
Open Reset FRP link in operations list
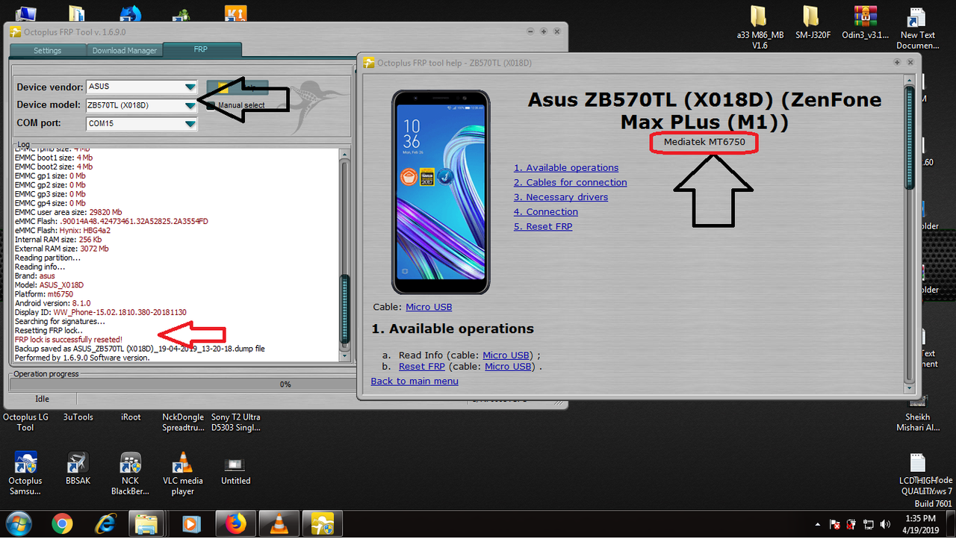coord(422,367)
